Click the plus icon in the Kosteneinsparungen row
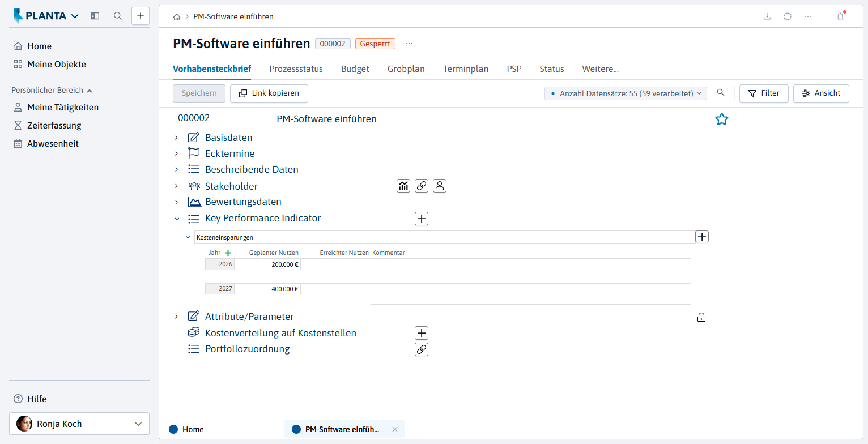 point(702,237)
